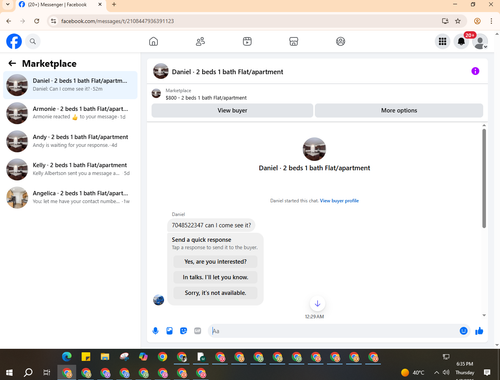Screen dimensions: 500x380
Task: Send quick reply 'Yes, are you interested?'
Action: (215, 262)
